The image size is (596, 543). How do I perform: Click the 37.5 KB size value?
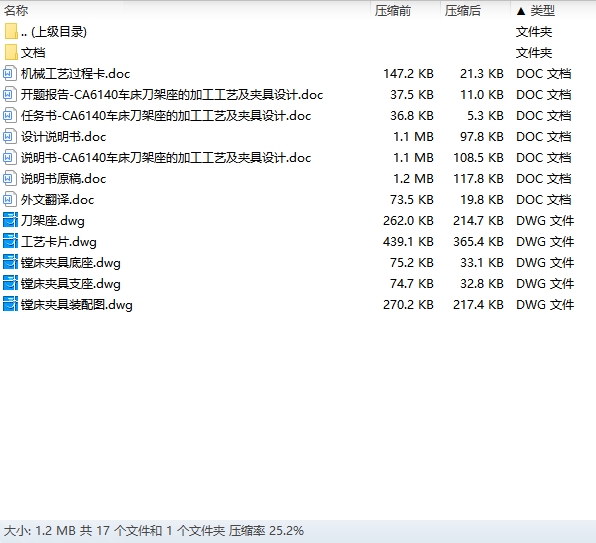coord(412,95)
